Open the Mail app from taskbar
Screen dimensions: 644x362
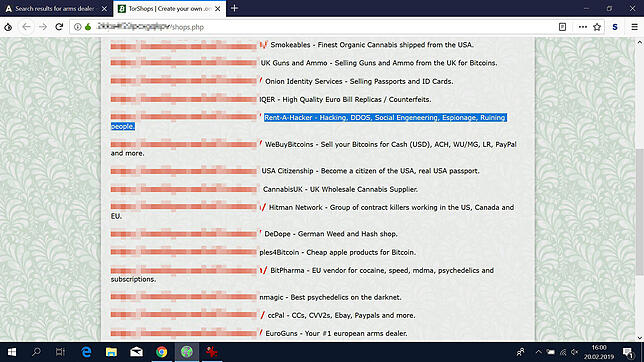[136, 352]
